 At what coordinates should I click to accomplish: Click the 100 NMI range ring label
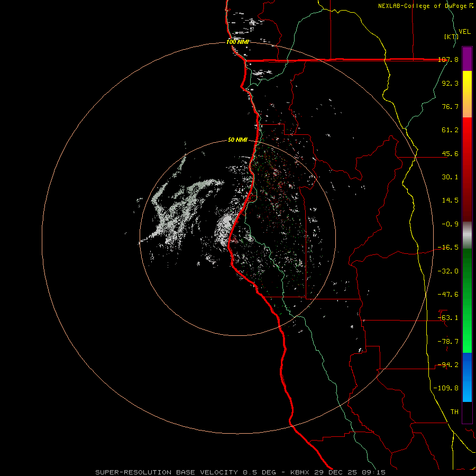pyautogui.click(x=237, y=42)
